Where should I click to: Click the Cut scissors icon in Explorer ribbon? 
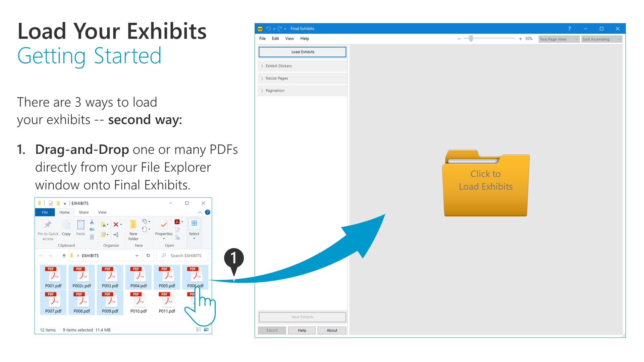tap(92, 222)
